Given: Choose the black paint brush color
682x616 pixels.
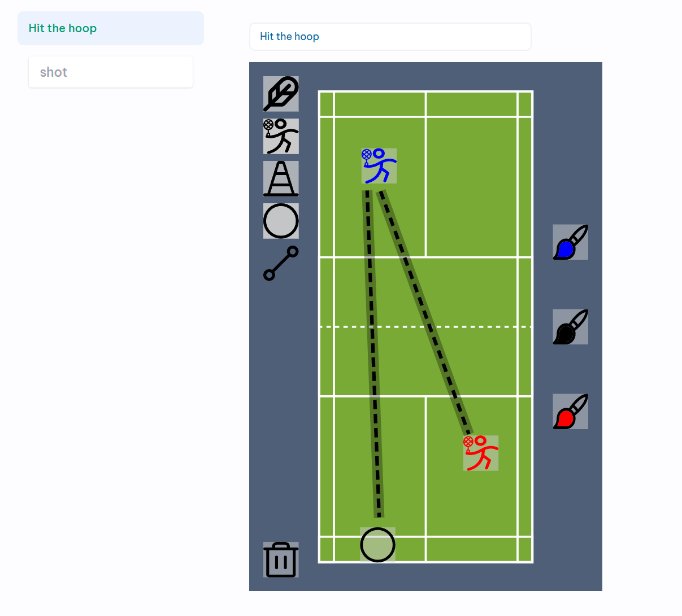Looking at the screenshot, I should coord(570,327).
